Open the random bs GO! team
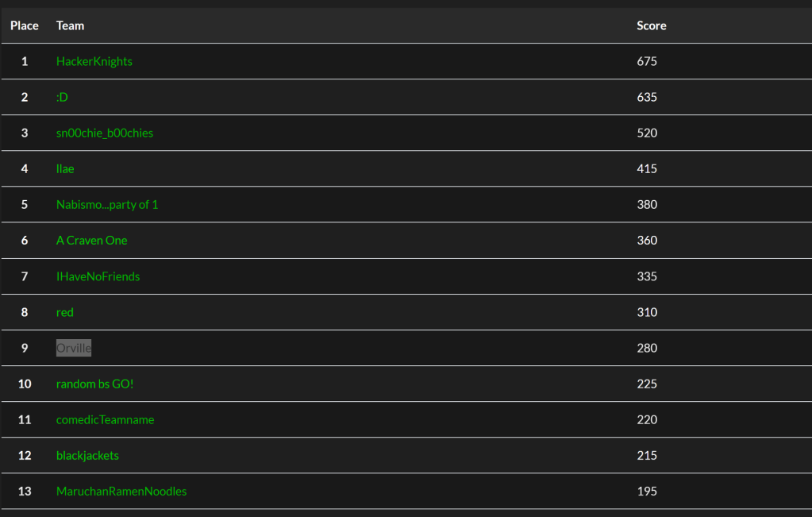 pos(95,384)
